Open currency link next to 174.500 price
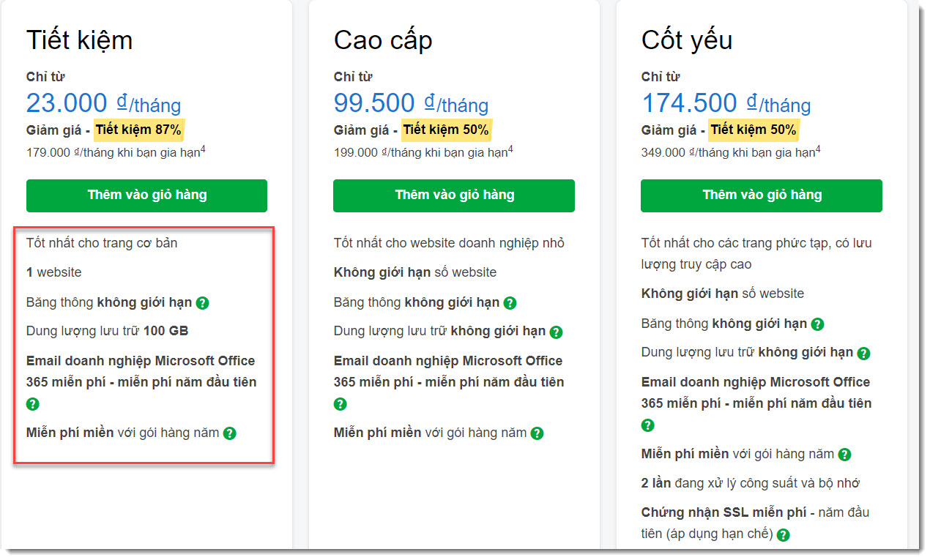 (752, 102)
